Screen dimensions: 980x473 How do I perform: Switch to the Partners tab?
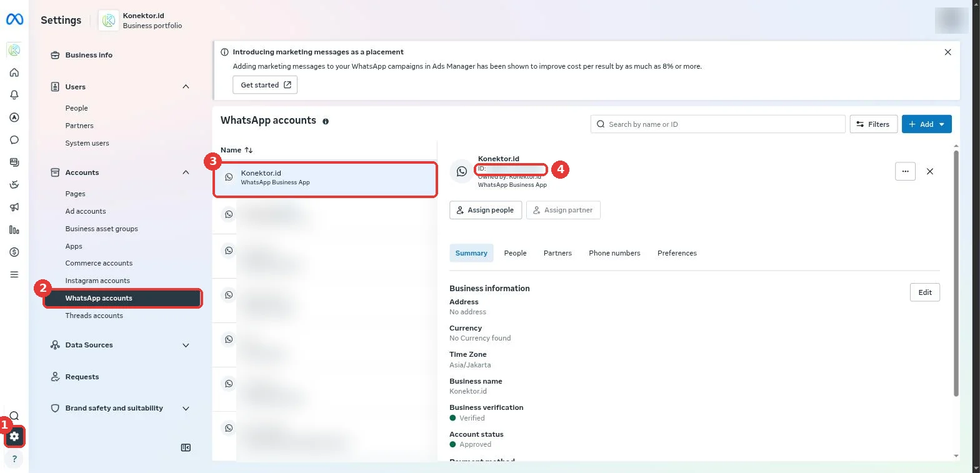557,253
